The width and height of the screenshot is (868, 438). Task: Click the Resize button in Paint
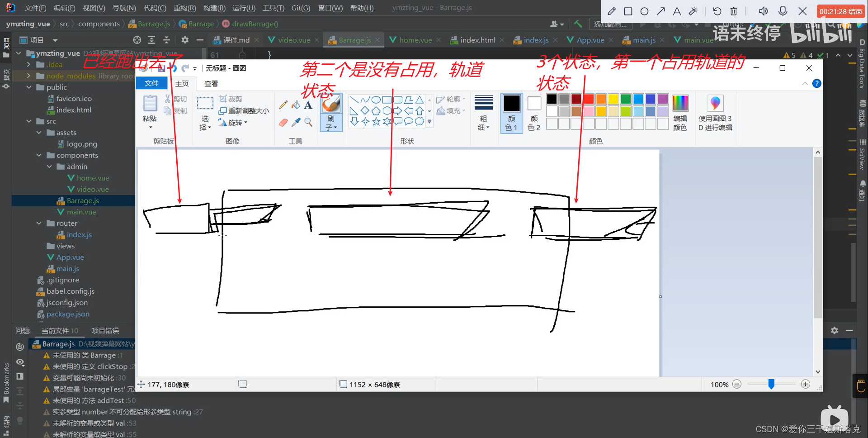pyautogui.click(x=244, y=111)
